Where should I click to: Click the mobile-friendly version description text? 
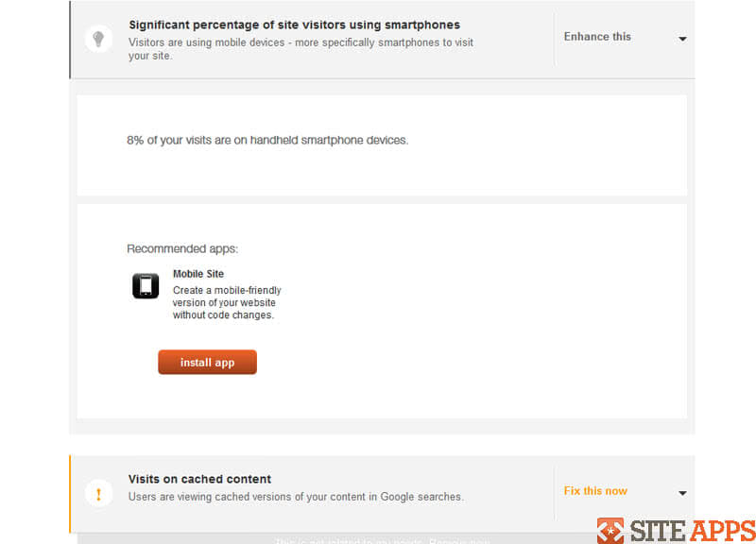click(x=227, y=302)
